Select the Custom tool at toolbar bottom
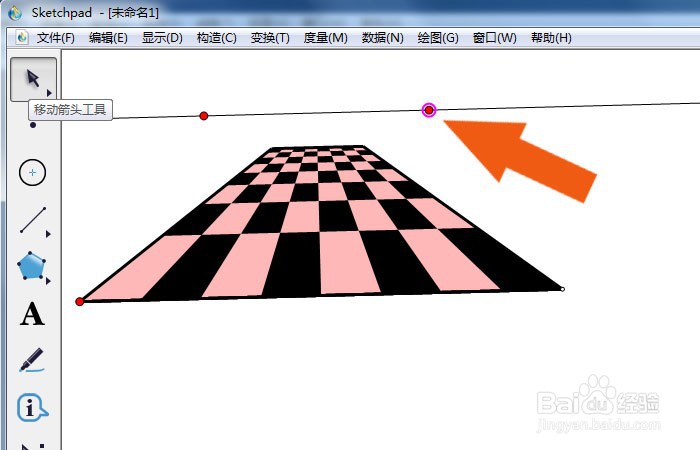 tap(32, 446)
